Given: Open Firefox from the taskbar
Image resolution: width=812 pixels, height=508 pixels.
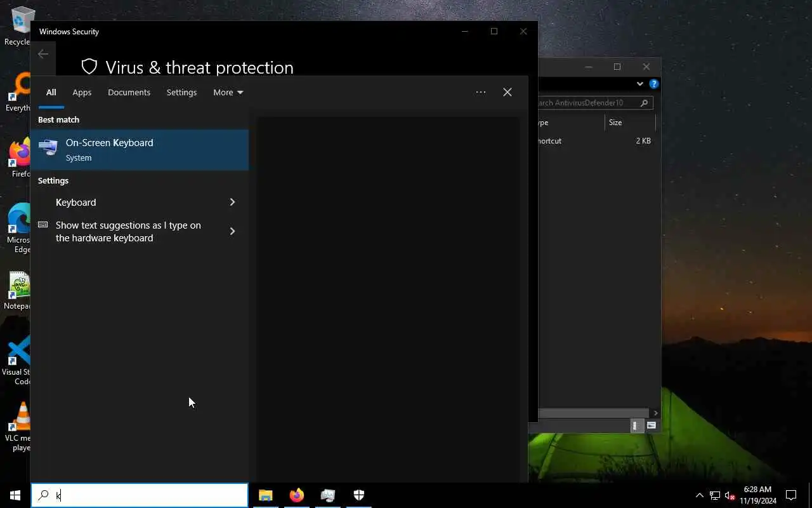Looking at the screenshot, I should (x=296, y=495).
